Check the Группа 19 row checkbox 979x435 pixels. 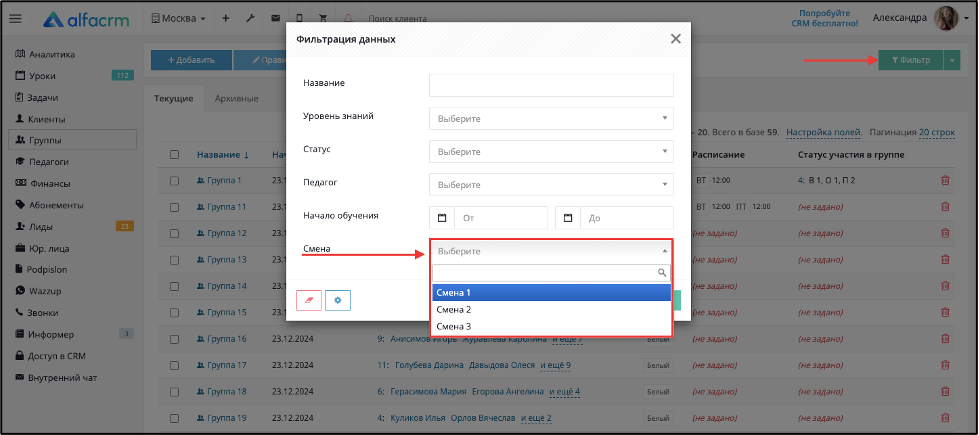[175, 418]
